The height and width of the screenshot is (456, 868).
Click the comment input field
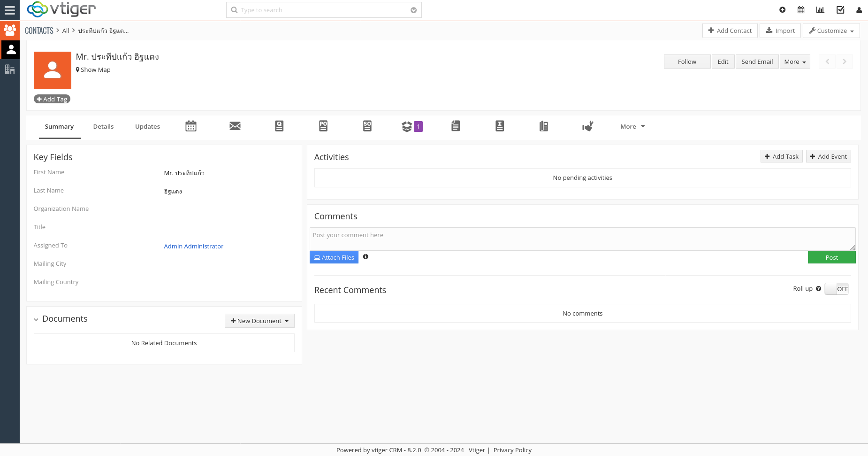pyautogui.click(x=582, y=237)
